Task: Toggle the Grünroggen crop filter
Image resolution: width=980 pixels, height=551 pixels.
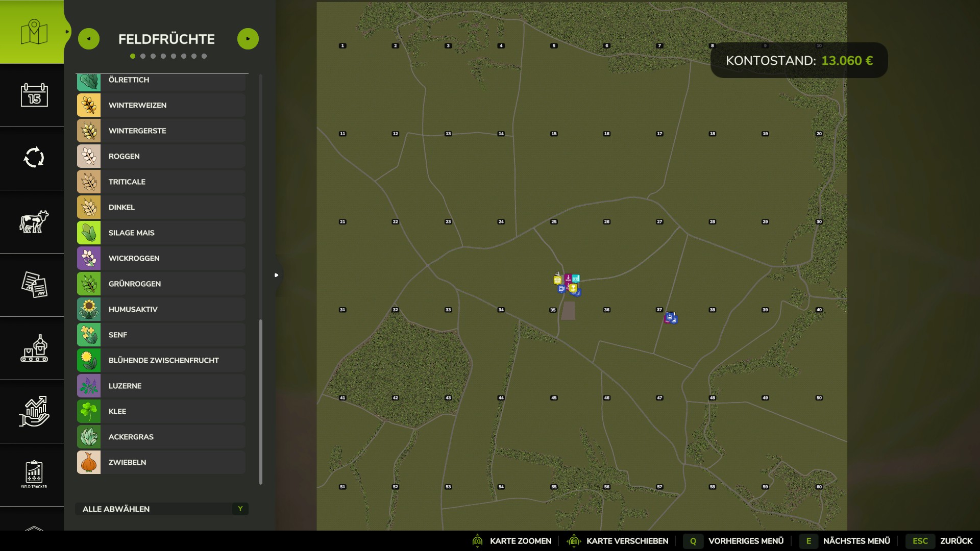Action: (x=161, y=284)
